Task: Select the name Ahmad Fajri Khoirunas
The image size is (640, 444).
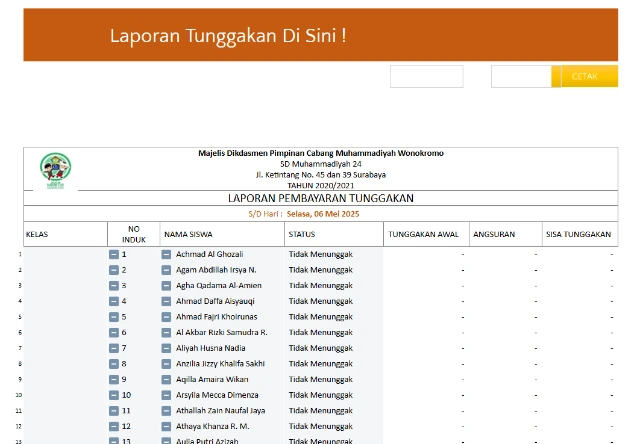Action: pyautogui.click(x=216, y=317)
